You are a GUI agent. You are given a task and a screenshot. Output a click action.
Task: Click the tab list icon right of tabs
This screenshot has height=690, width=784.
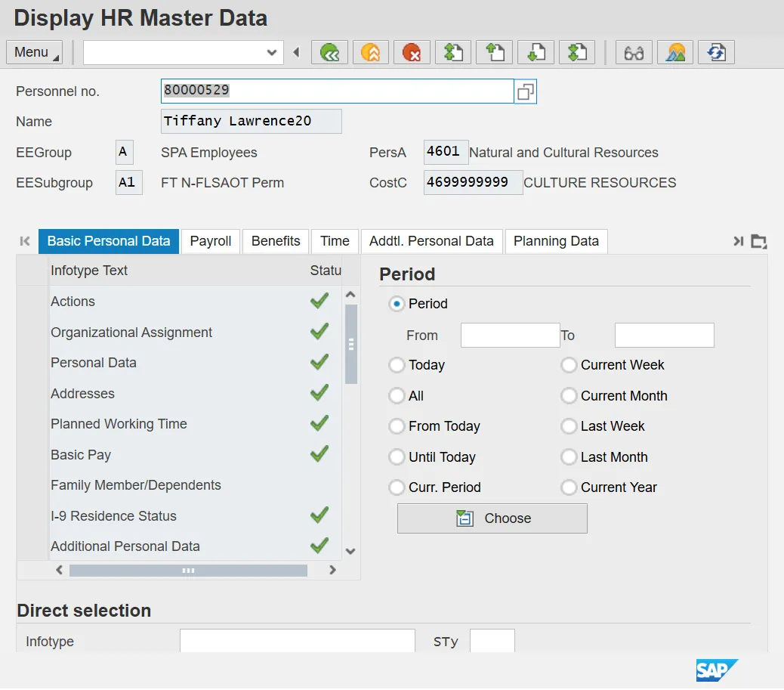click(759, 241)
